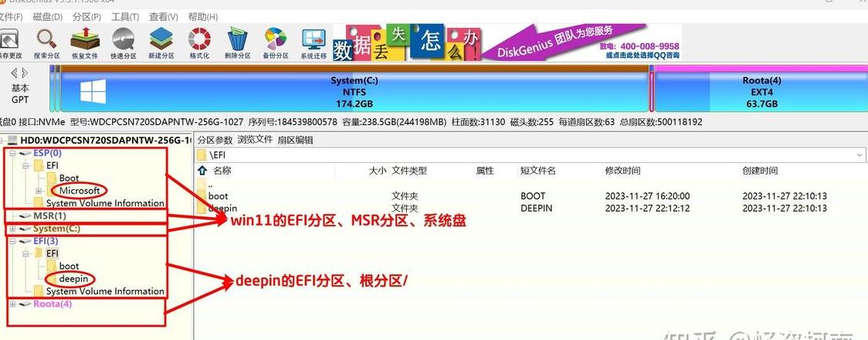Sort file list by 名称 column
868x340 pixels.
point(222,171)
